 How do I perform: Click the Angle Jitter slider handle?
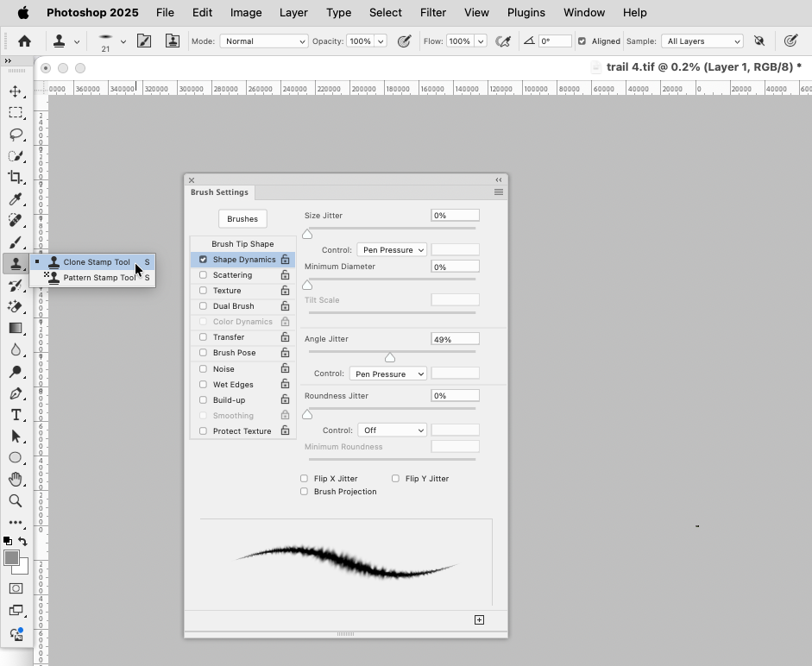click(390, 358)
